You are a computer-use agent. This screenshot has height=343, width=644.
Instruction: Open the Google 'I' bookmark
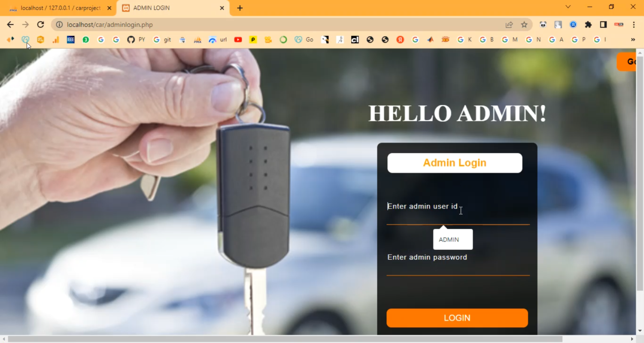600,39
